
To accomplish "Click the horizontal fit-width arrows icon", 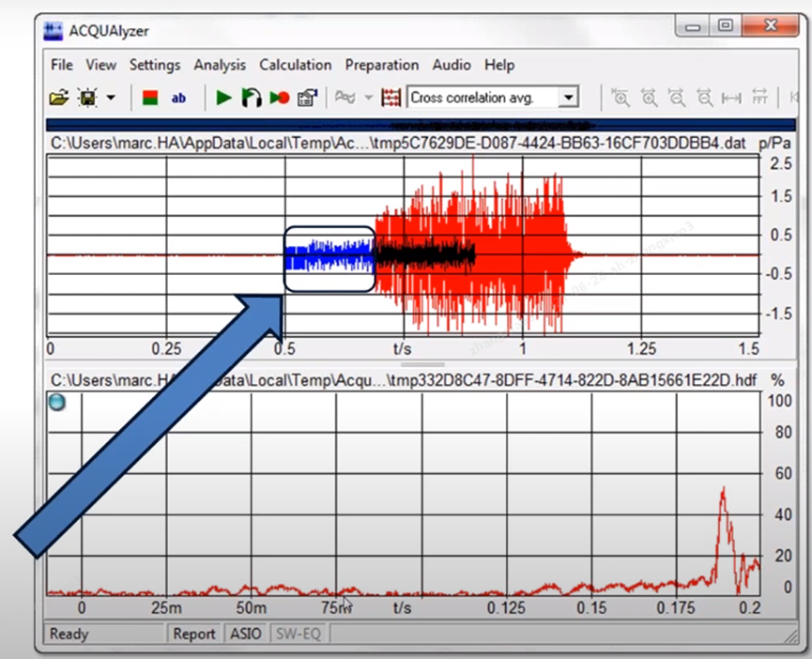I will pyautogui.click(x=731, y=98).
